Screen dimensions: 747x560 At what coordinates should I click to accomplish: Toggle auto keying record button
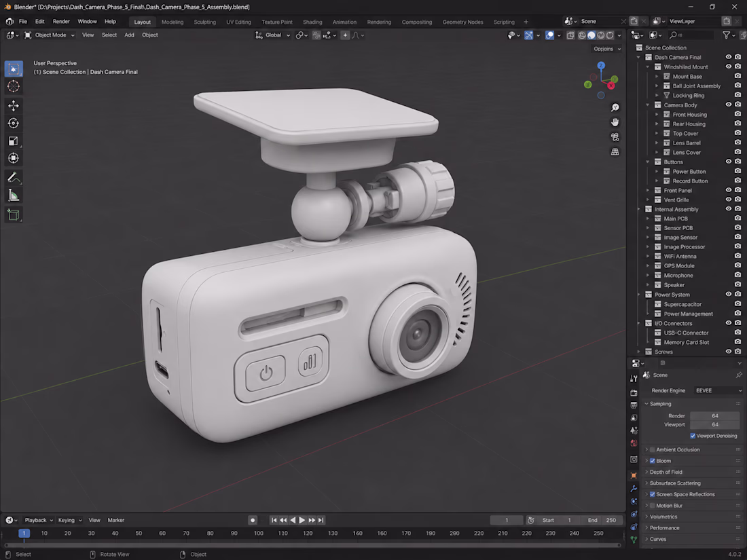pos(253,520)
